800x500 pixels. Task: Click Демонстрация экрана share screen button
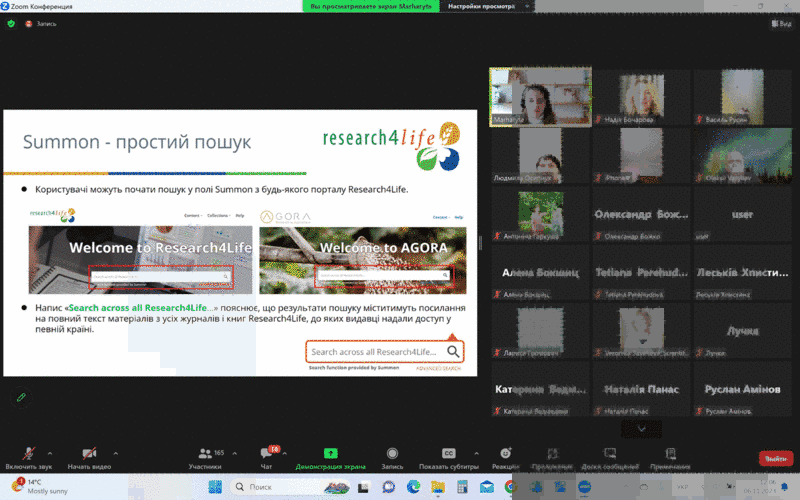(x=331, y=458)
